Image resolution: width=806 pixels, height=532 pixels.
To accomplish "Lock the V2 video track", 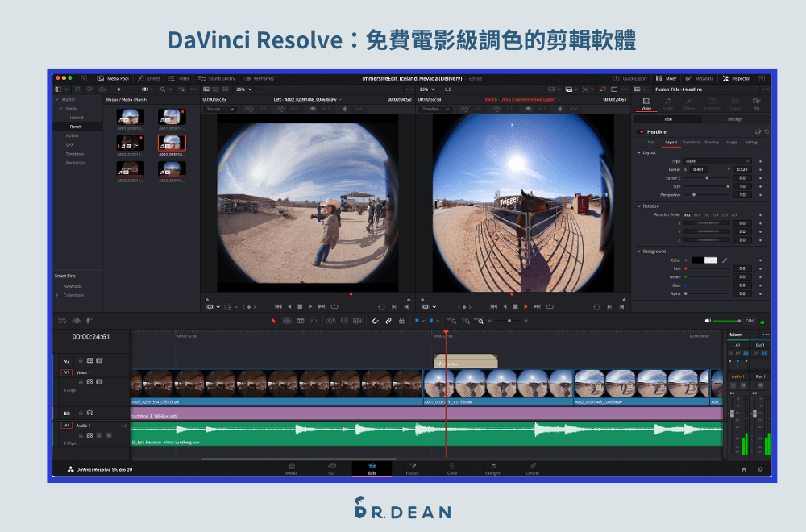I will 80,361.
